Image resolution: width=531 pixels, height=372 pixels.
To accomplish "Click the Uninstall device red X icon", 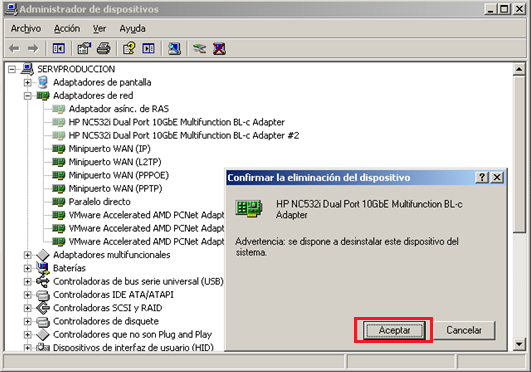I will point(219,49).
